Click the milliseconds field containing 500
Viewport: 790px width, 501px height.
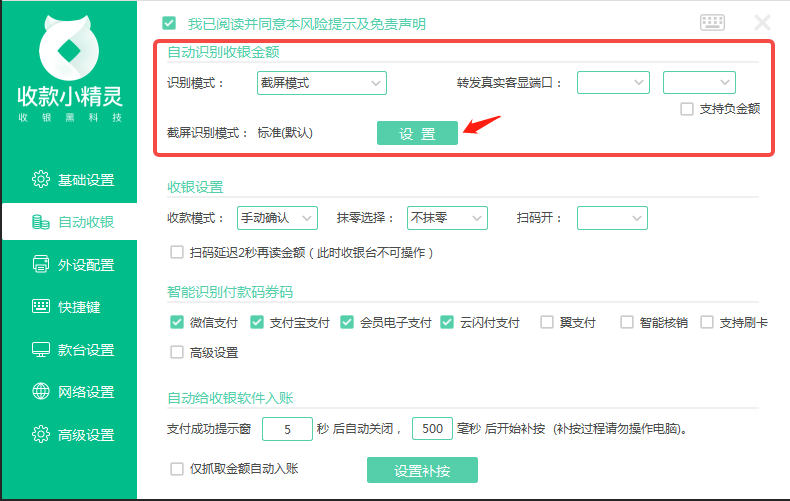point(432,429)
